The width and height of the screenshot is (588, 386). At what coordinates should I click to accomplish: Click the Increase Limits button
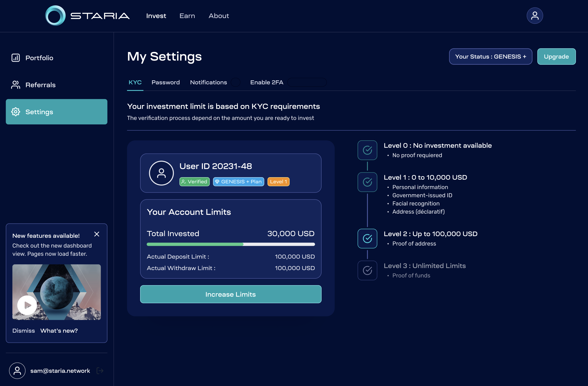click(x=230, y=294)
